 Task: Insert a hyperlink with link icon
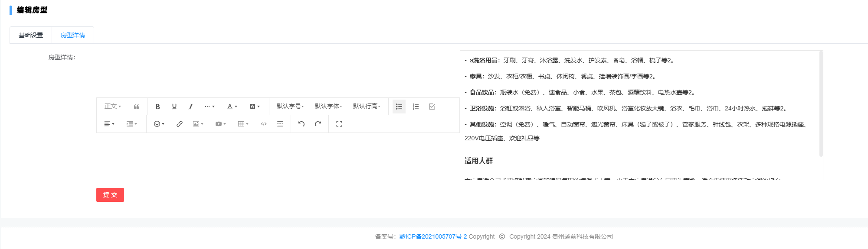coord(180,124)
